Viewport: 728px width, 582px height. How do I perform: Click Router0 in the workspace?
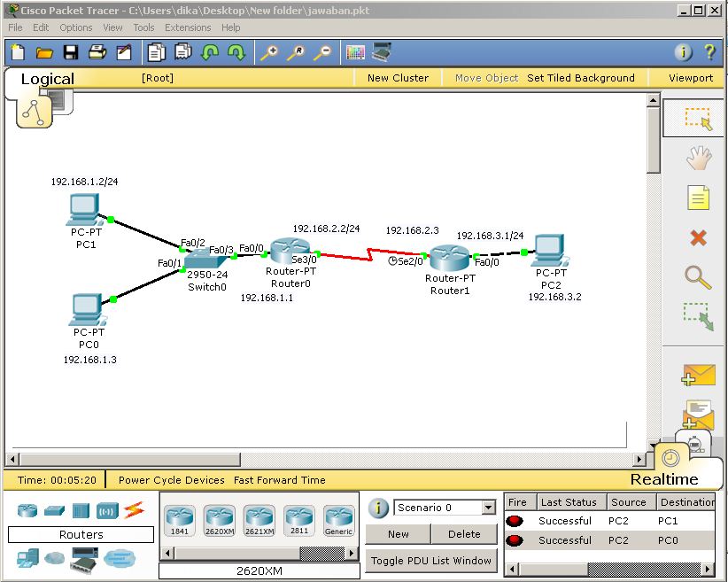[290, 252]
